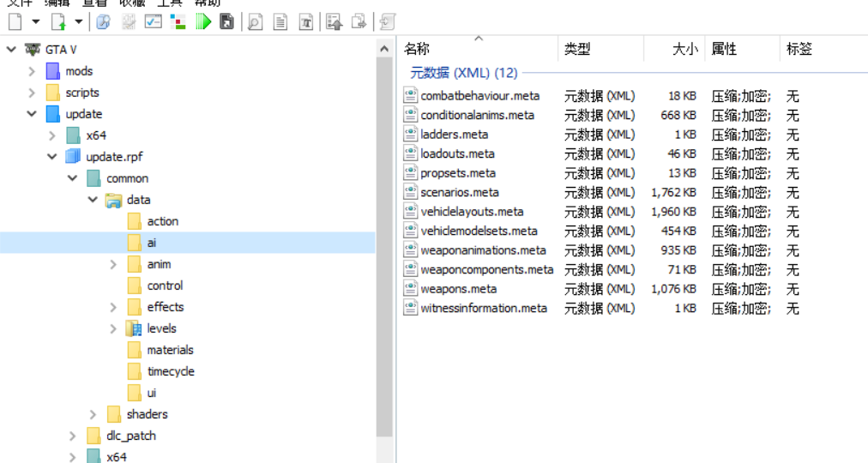
Task: Collapse the update folder chevron
Action: tap(32, 114)
